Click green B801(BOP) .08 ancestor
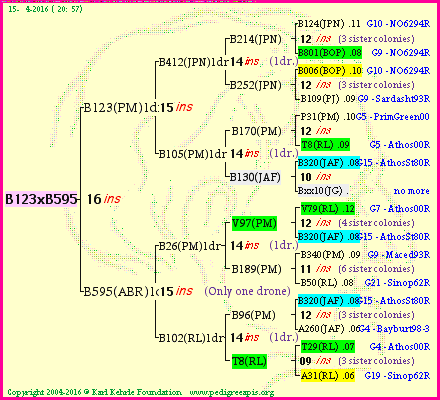The height and width of the screenshot is (400, 440). click(x=330, y=53)
